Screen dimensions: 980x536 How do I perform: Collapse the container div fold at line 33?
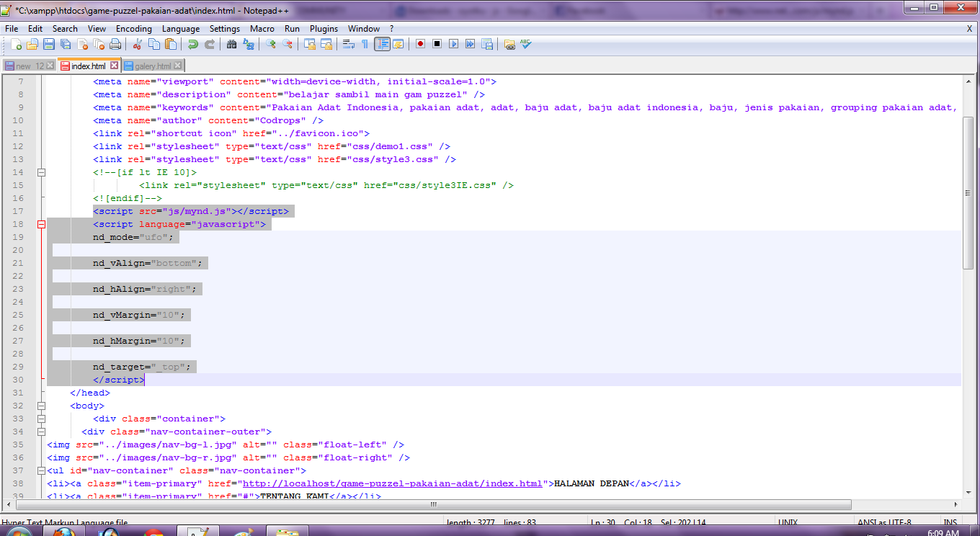point(41,419)
